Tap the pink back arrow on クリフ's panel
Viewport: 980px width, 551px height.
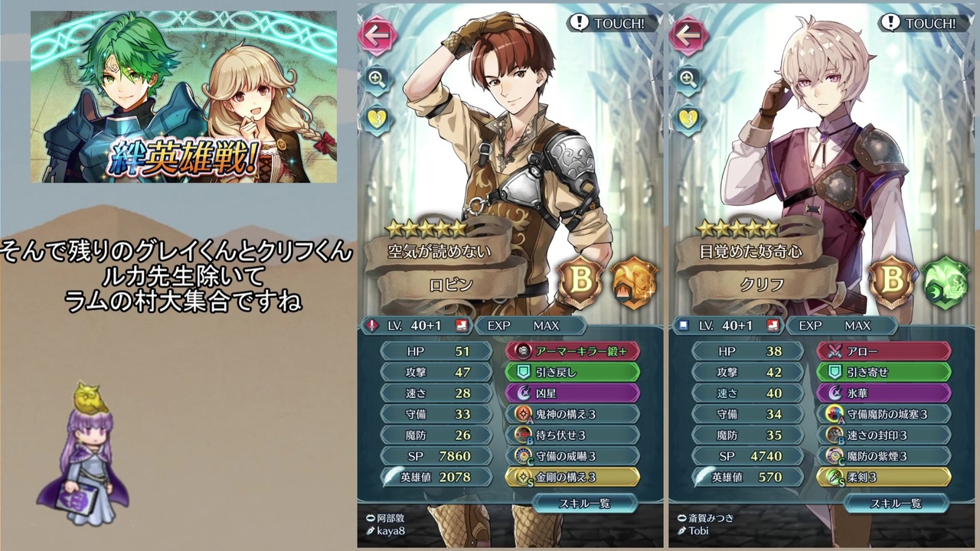[688, 34]
